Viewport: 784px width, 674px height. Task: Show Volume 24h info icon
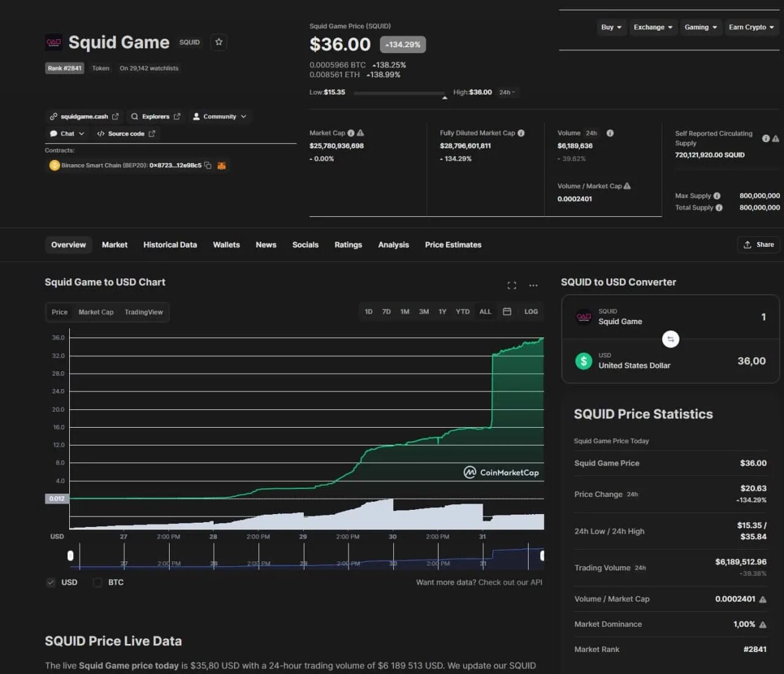pos(610,133)
